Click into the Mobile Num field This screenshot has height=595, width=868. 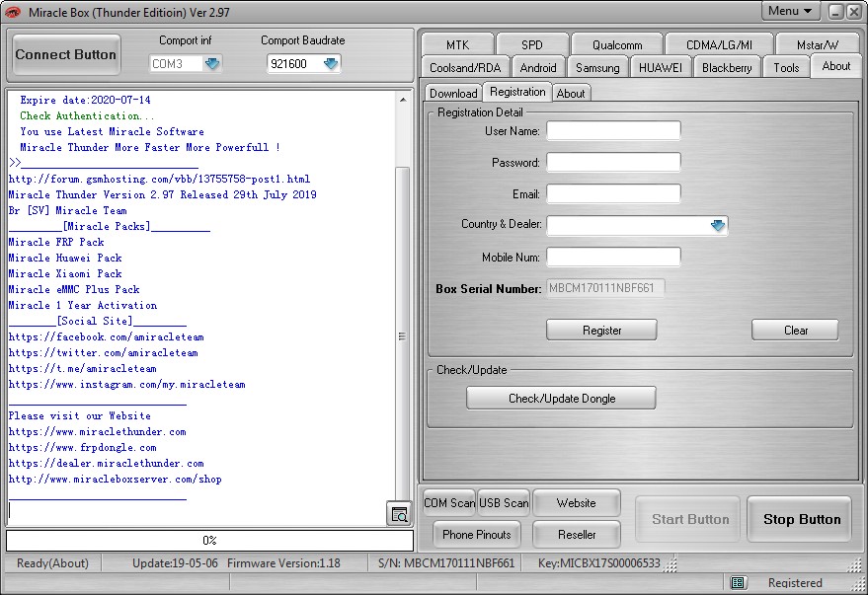point(613,258)
